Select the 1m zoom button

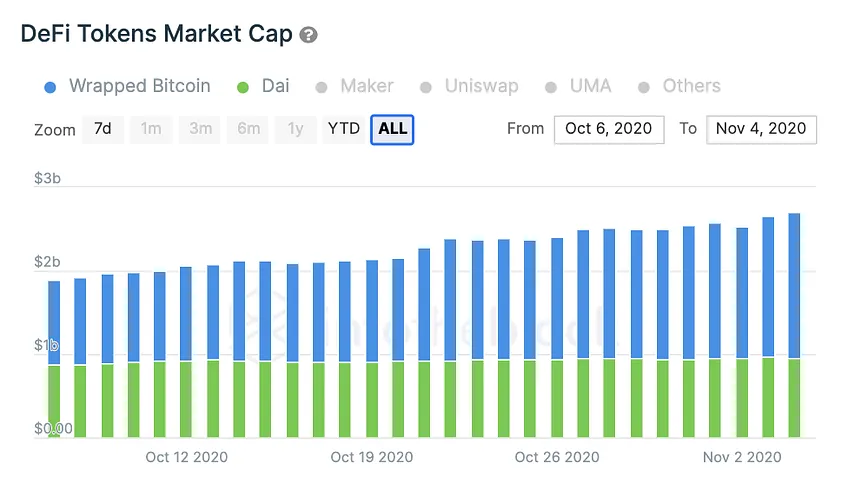[151, 129]
